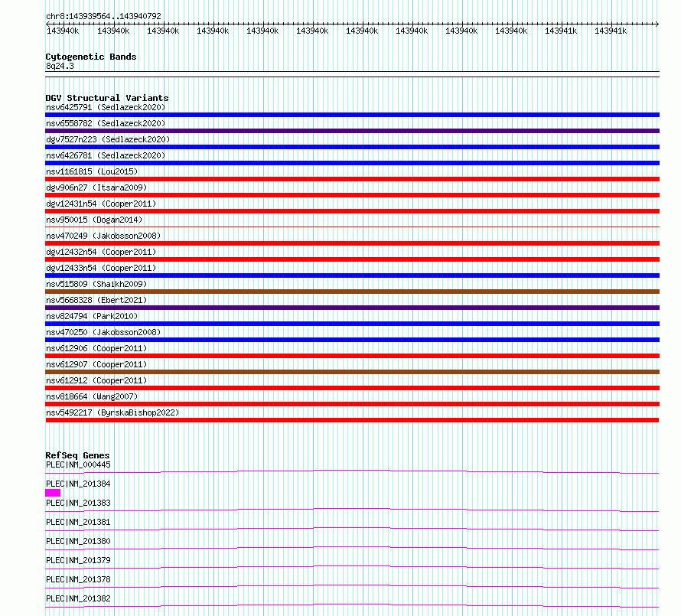681x616 pixels.
Task: Select transcript PLEC|NM_201382
Action: point(78,598)
